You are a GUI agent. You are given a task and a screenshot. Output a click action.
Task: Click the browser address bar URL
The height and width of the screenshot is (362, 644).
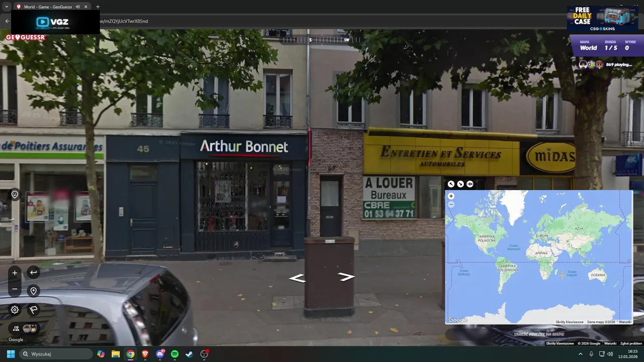pyautogui.click(x=124, y=21)
